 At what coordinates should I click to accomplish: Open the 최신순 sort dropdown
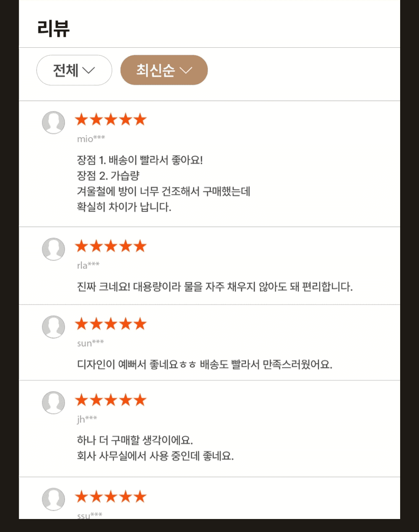[x=164, y=70]
